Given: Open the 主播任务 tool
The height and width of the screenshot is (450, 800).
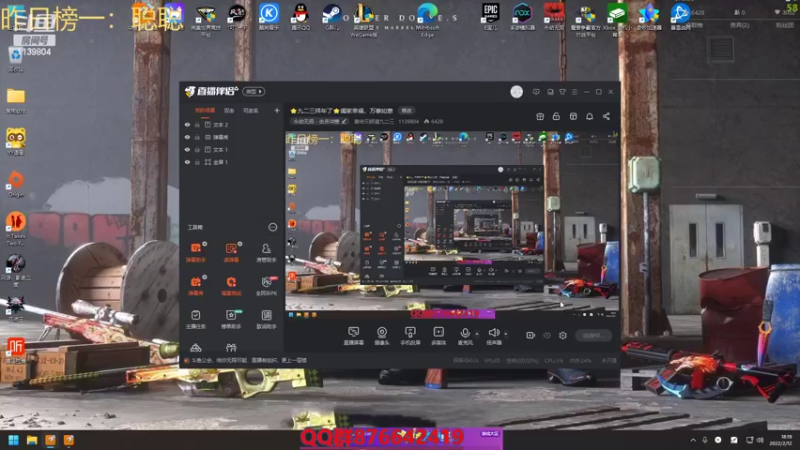Looking at the screenshot, I should pyautogui.click(x=196, y=319).
